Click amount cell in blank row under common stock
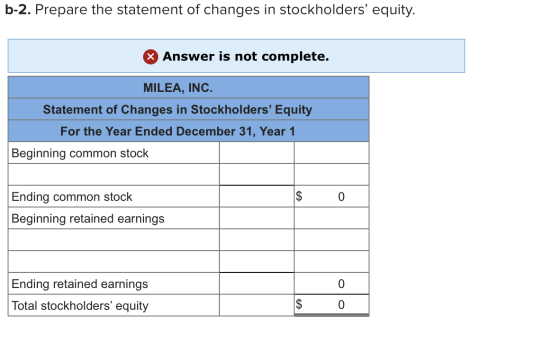 (257, 175)
